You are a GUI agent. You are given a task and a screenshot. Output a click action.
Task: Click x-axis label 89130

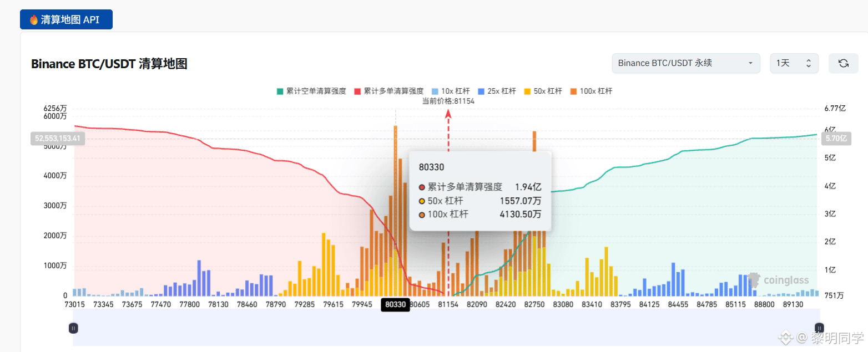click(x=793, y=304)
